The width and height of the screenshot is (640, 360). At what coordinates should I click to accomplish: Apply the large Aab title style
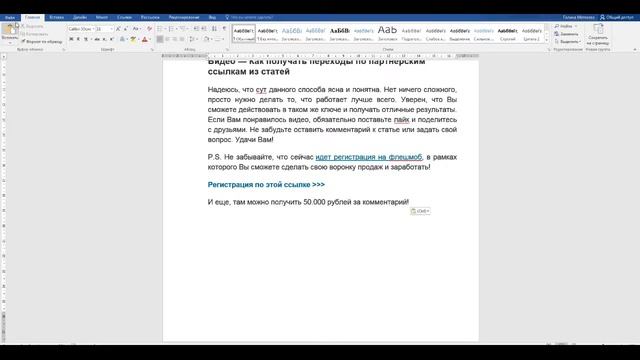tap(387, 33)
